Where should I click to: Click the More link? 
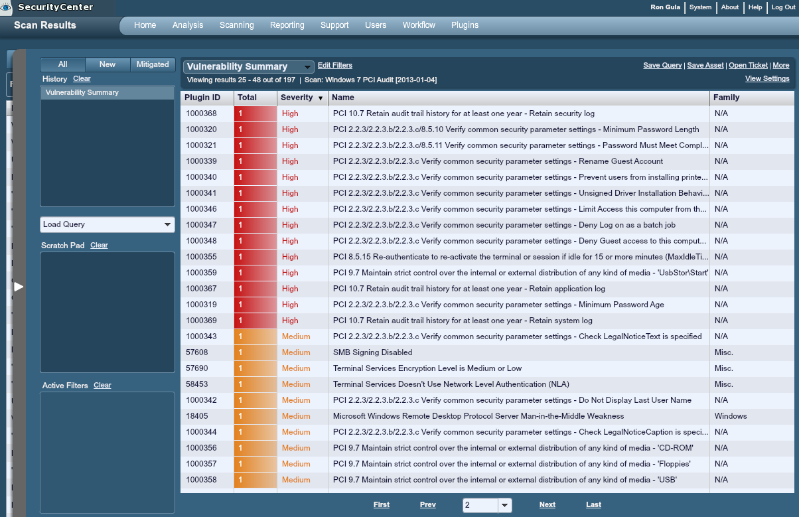(x=781, y=65)
